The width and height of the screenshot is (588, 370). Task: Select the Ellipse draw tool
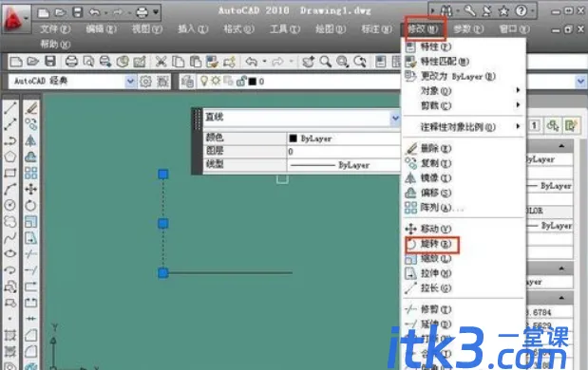pos(10,253)
